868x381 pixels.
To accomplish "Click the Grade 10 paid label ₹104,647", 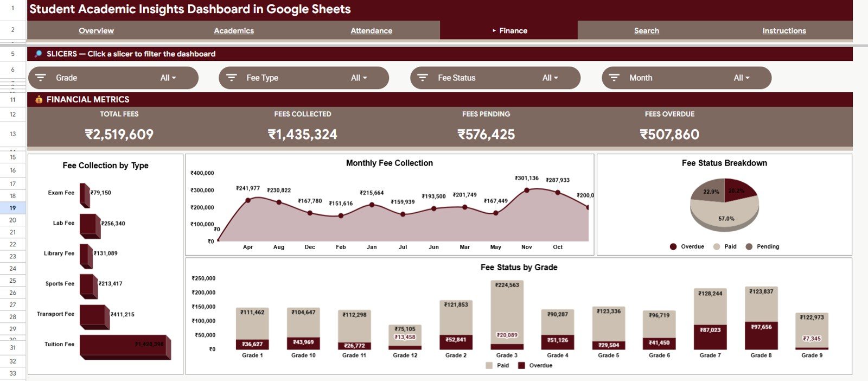I will click(x=303, y=312).
